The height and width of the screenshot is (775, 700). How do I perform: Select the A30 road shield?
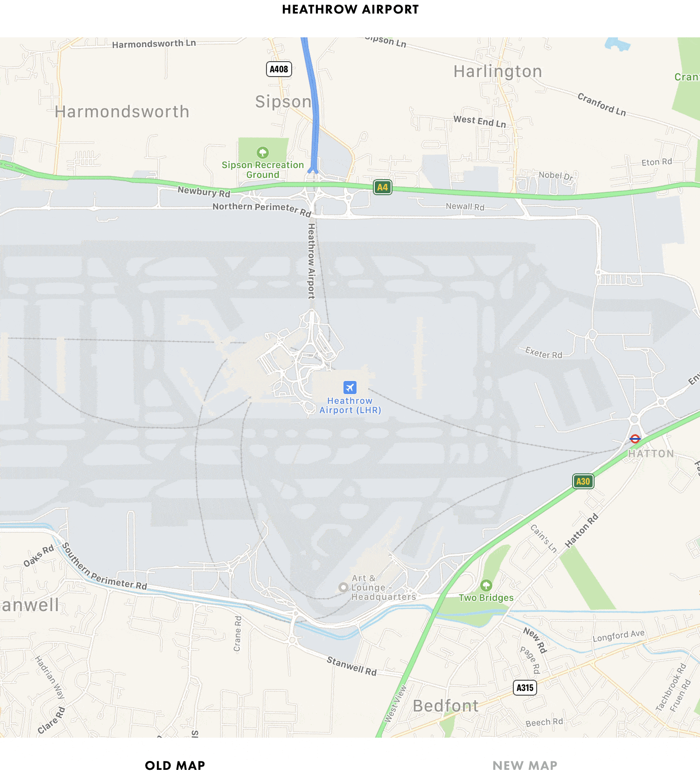[x=583, y=481]
